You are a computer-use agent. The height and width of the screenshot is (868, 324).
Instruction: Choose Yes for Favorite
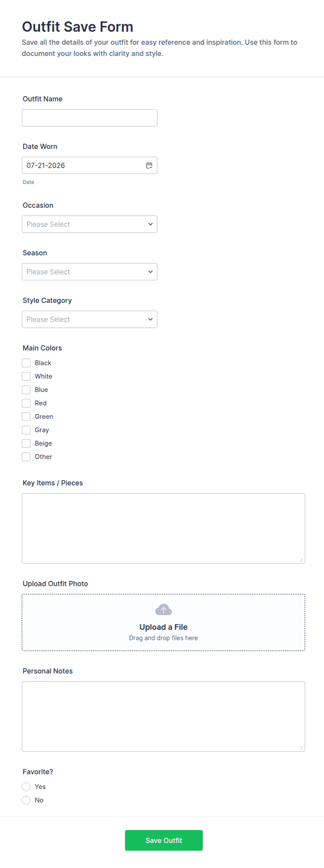coord(26,787)
